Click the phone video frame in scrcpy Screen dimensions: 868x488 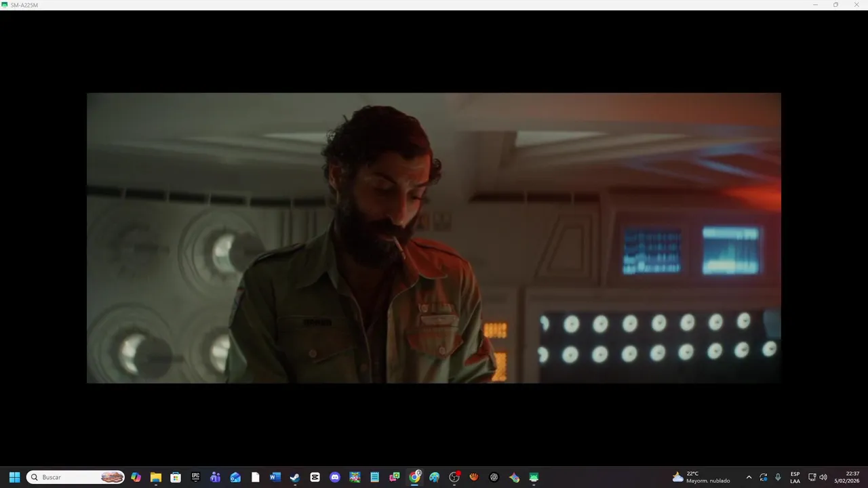(434, 238)
